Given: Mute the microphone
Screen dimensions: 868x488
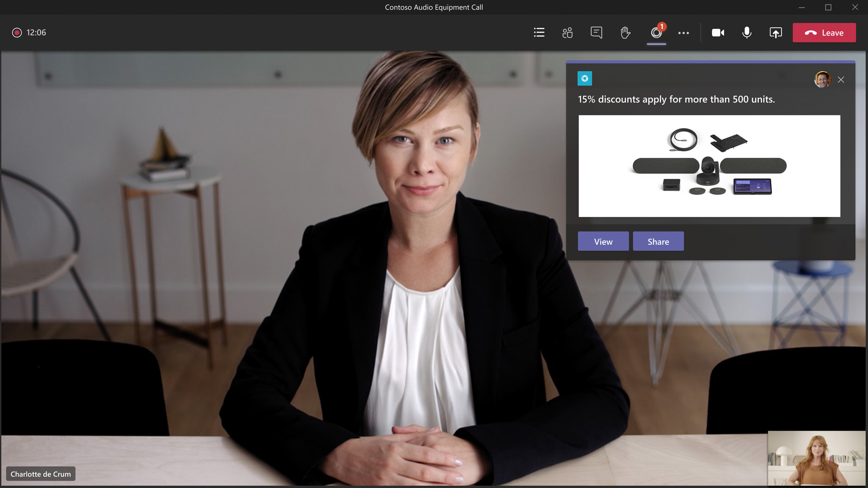Looking at the screenshot, I should click(x=746, y=33).
